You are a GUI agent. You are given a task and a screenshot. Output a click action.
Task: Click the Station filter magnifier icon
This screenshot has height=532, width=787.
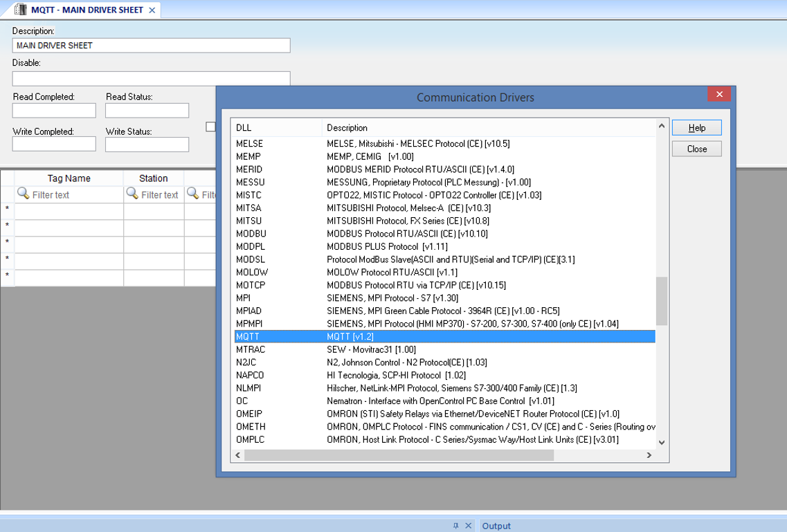(132, 194)
